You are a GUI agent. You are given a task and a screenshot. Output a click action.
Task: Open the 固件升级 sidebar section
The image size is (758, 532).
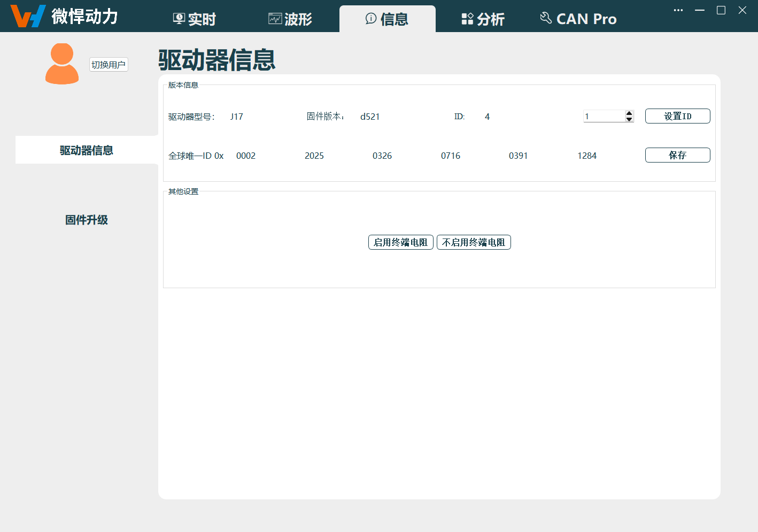(x=86, y=219)
